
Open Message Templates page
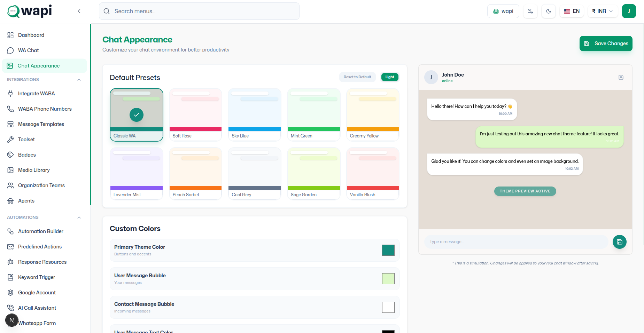pos(45,124)
